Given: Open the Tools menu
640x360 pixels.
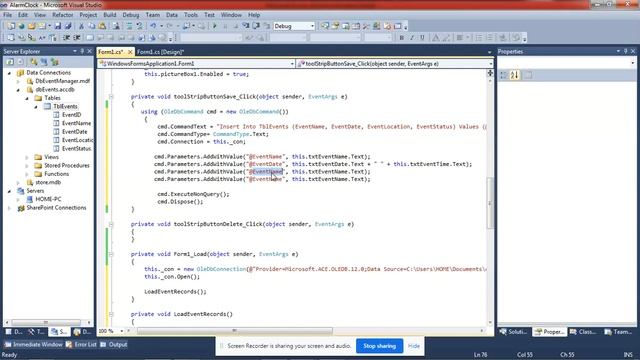Looking at the screenshot, I should coord(191,15).
